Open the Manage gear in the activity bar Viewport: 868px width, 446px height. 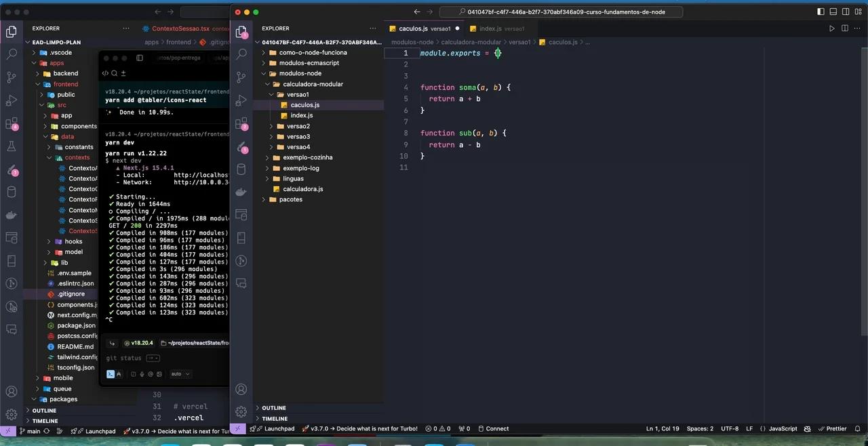pos(241,411)
